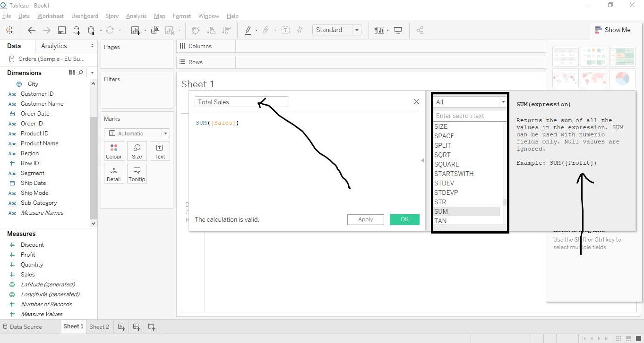The width and height of the screenshot is (644, 343).
Task: Open Presentation Mode from the toolbar
Action: click(x=398, y=30)
